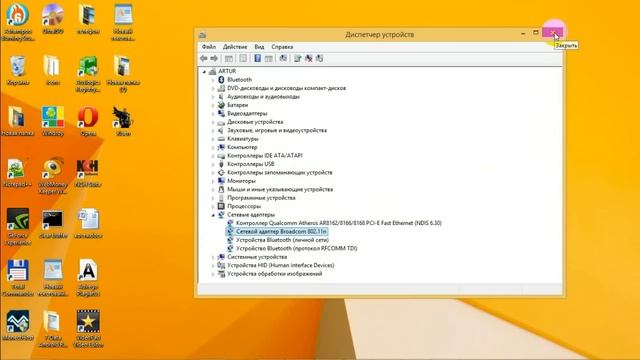This screenshot has height=360, width=640.
Task: Select Qualcomm Atheros Fast Ethernet controller
Action: click(x=338, y=223)
